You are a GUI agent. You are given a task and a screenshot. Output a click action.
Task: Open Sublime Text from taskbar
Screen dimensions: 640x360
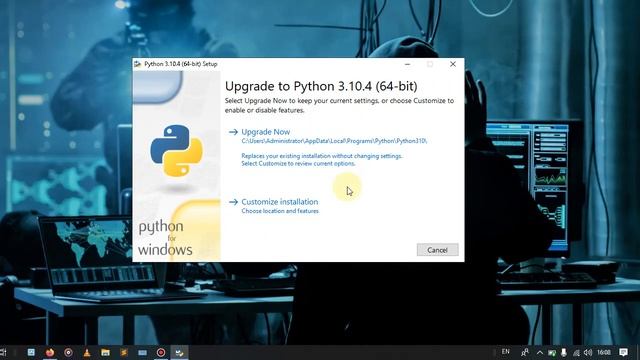(124, 352)
